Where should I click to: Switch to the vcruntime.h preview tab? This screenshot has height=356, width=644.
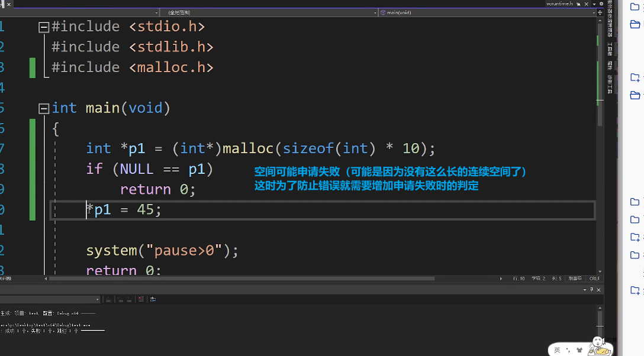[559, 4]
